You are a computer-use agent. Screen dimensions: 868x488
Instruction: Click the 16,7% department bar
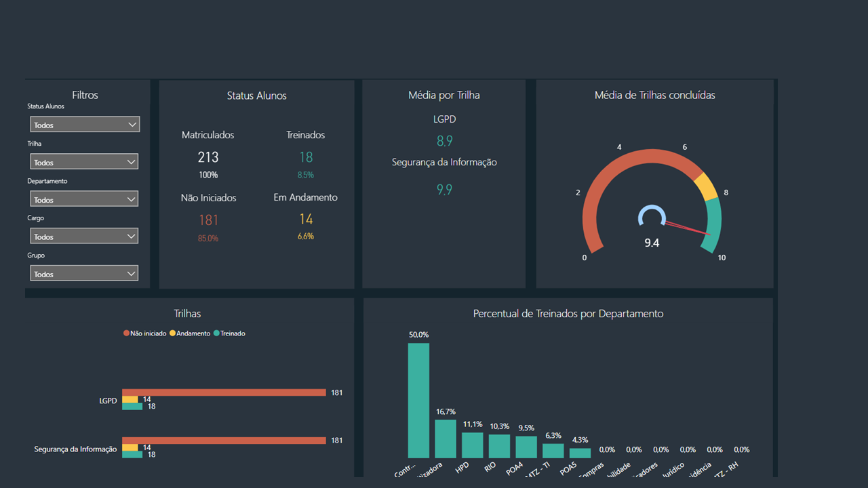(446, 439)
